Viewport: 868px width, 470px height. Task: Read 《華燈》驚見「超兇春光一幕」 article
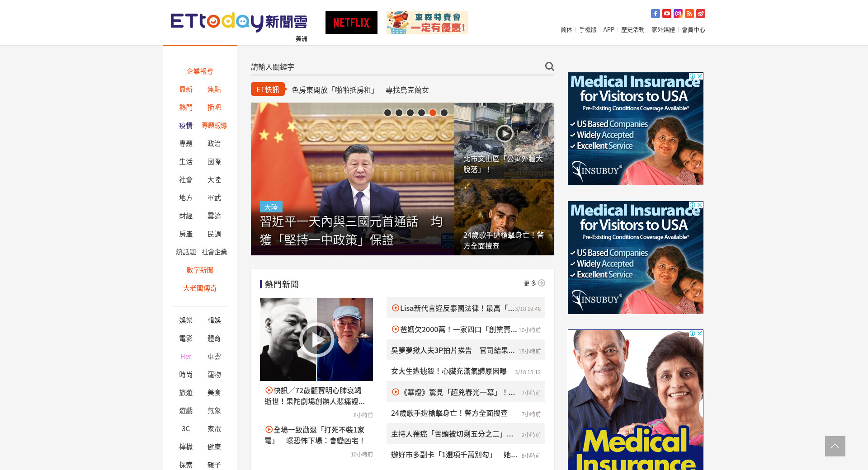[x=453, y=392]
